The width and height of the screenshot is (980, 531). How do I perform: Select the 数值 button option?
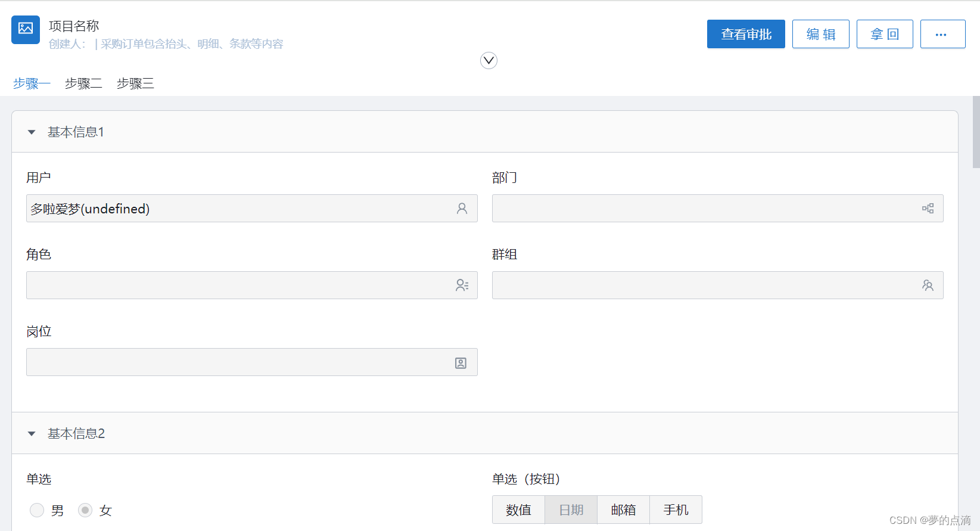[518, 510]
